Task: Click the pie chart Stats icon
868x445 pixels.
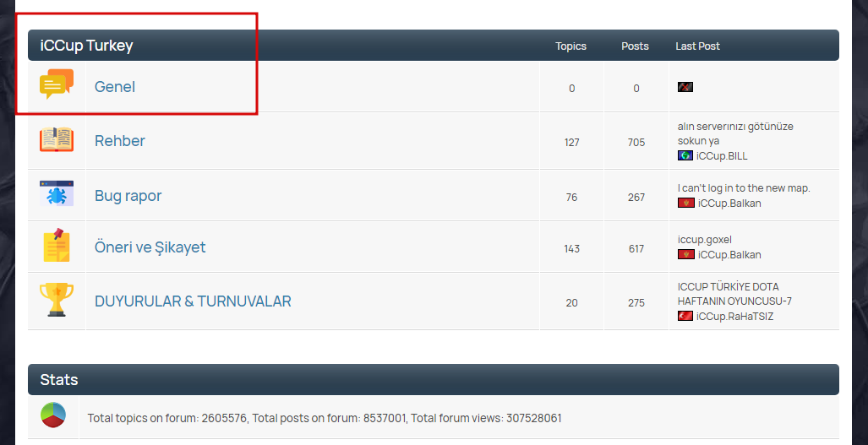Action: coord(53,415)
